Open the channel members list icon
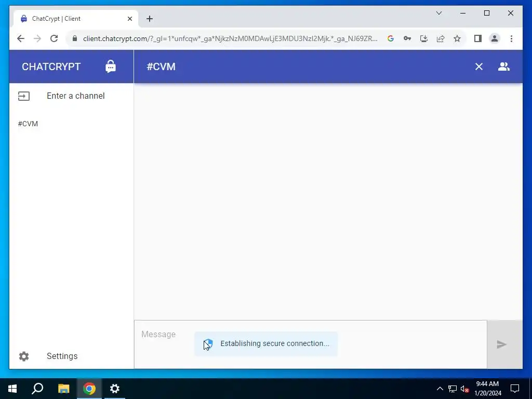 click(x=503, y=66)
